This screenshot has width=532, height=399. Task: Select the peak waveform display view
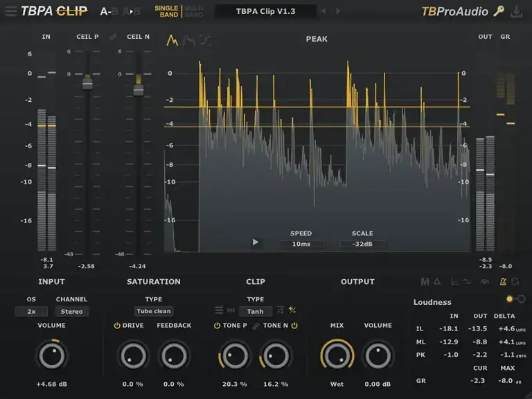pos(172,40)
